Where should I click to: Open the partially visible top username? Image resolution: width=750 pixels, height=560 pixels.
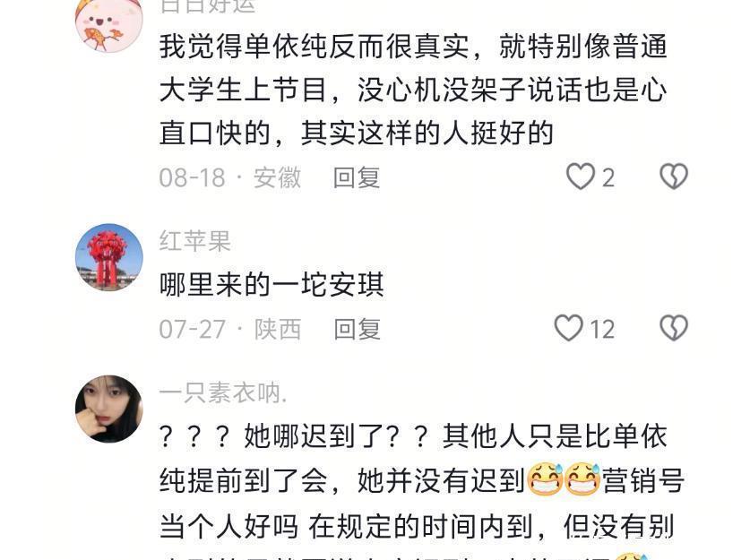click(208, 6)
